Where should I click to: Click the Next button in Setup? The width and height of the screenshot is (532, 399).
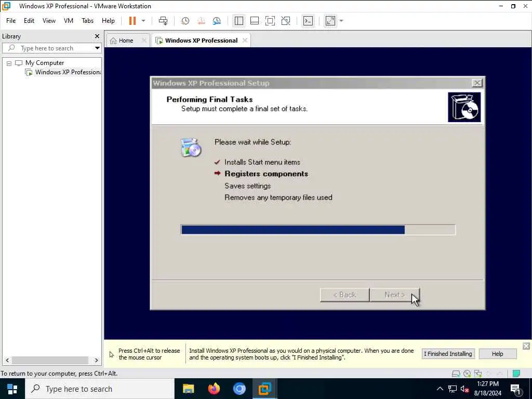[x=395, y=295]
